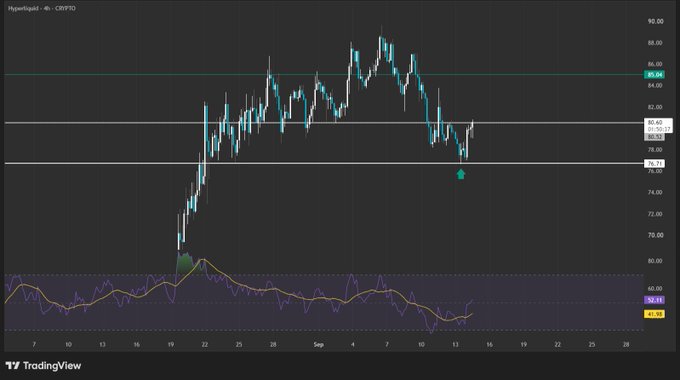The height and width of the screenshot is (380, 680).
Task: Click the 86.00 price axis tick
Action: [655, 64]
